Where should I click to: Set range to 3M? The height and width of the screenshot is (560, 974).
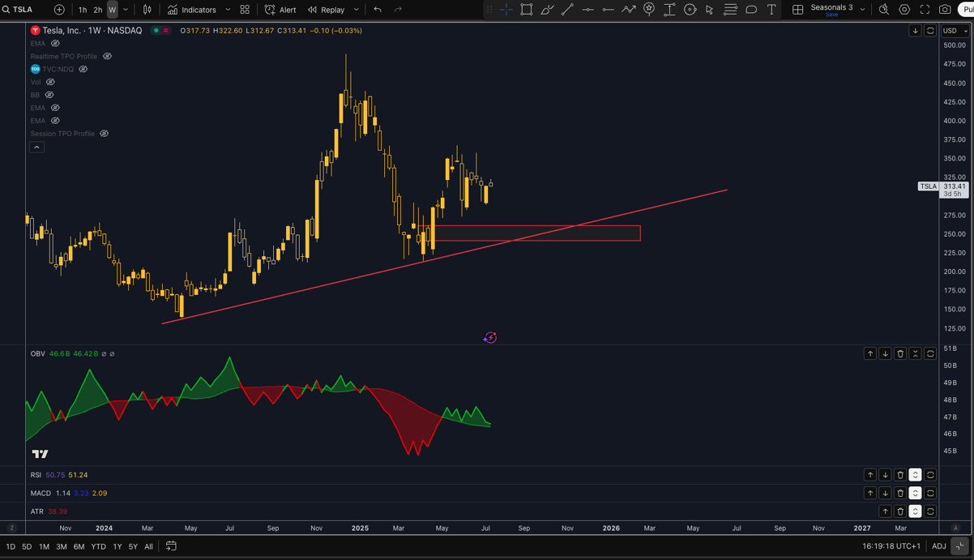(x=62, y=547)
